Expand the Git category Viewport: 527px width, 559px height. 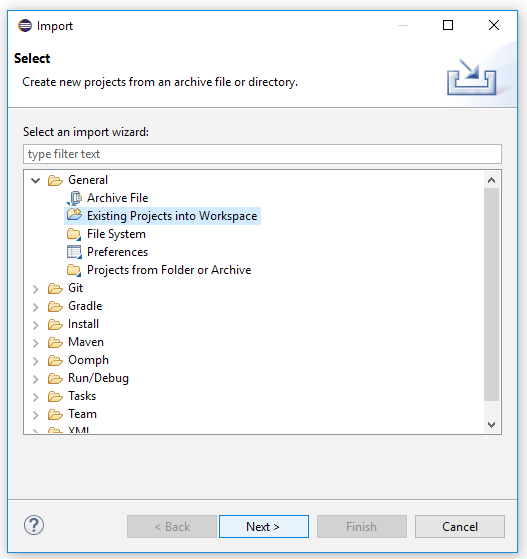coord(35,289)
